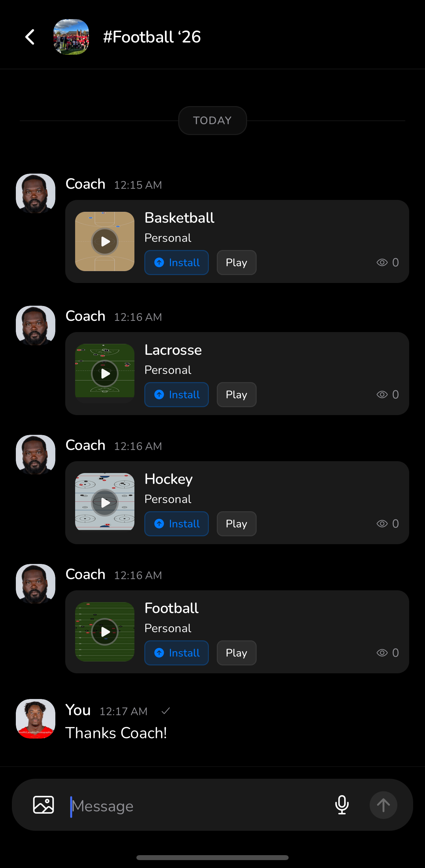Play the Football thumbnail video

click(x=105, y=631)
